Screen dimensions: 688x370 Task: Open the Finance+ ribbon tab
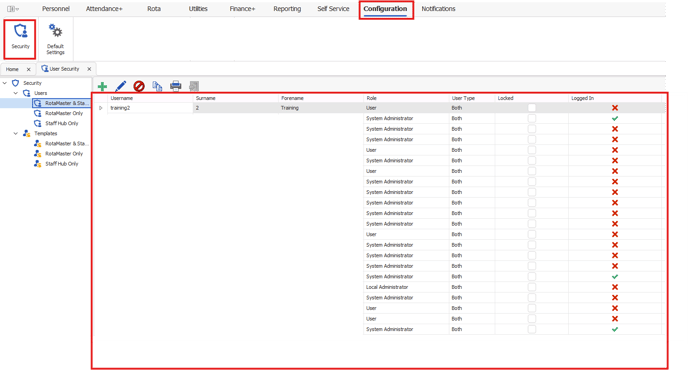[x=242, y=9]
